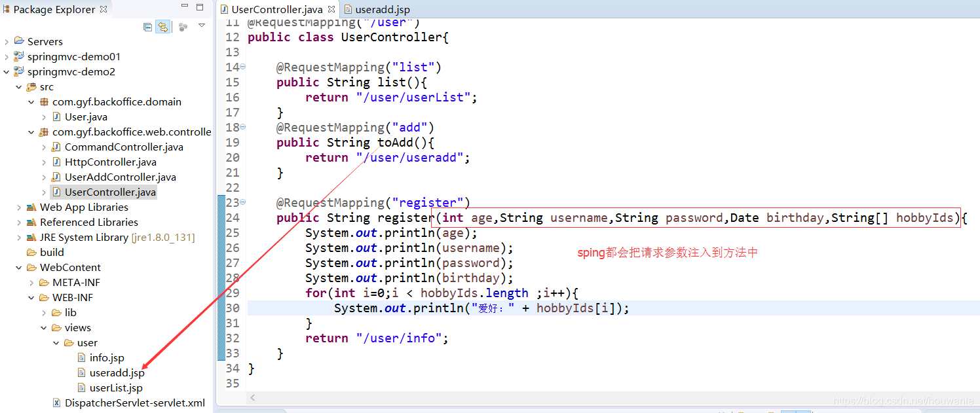The height and width of the screenshot is (413, 980).
Task: Expand the lib folder arrow
Action: [x=43, y=312]
